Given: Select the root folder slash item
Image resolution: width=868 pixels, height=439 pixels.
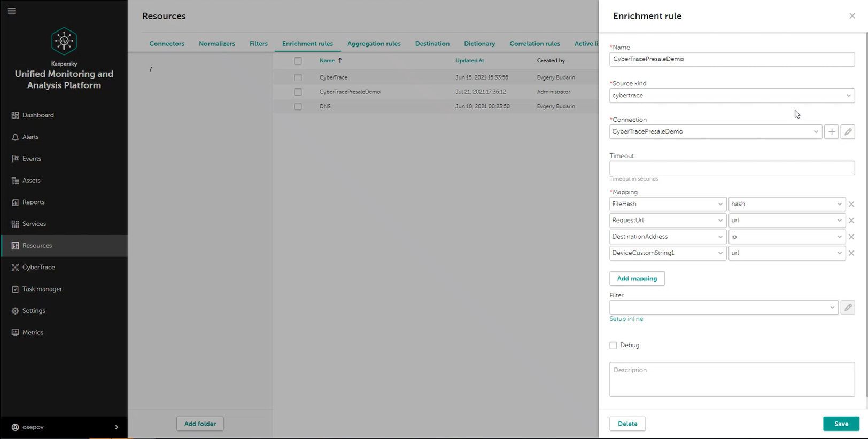Looking at the screenshot, I should [151, 69].
